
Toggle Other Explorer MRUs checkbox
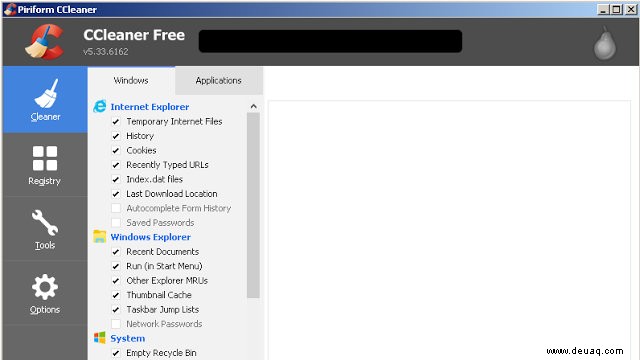click(x=116, y=281)
